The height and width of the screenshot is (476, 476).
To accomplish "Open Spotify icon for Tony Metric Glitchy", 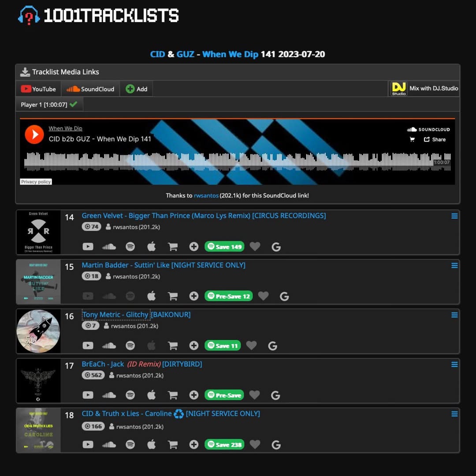I will [x=130, y=346].
